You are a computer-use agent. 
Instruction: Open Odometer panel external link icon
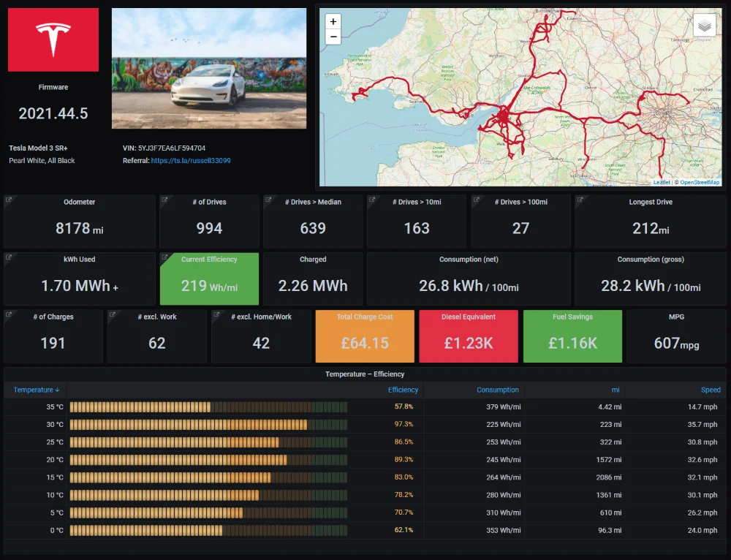click(x=8, y=200)
